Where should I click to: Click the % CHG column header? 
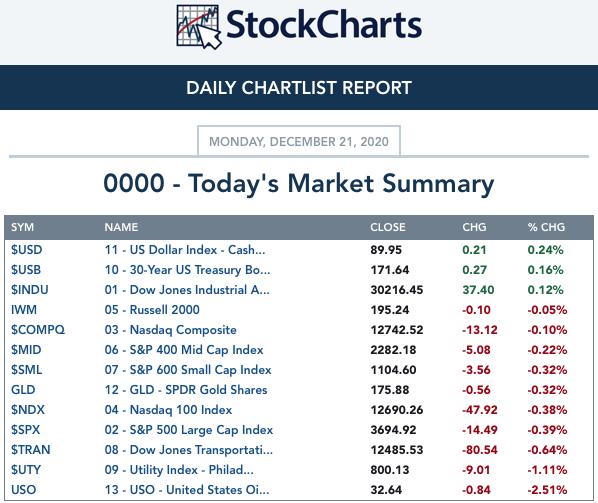pos(546,227)
